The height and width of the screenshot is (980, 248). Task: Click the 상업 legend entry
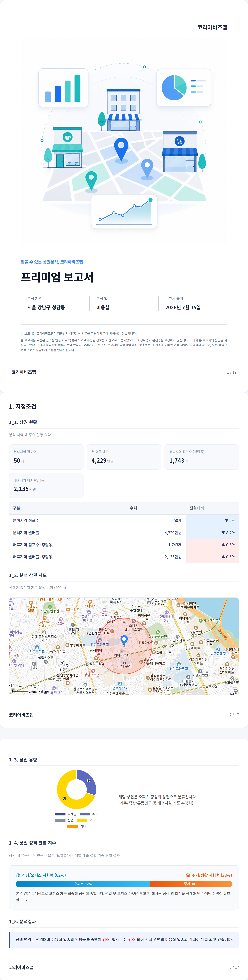[x=64, y=820]
